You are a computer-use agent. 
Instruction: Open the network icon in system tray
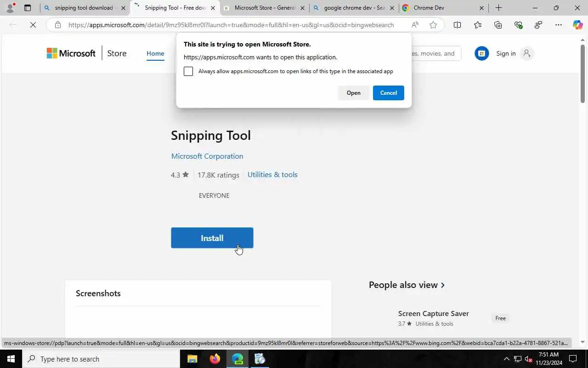[518, 359]
